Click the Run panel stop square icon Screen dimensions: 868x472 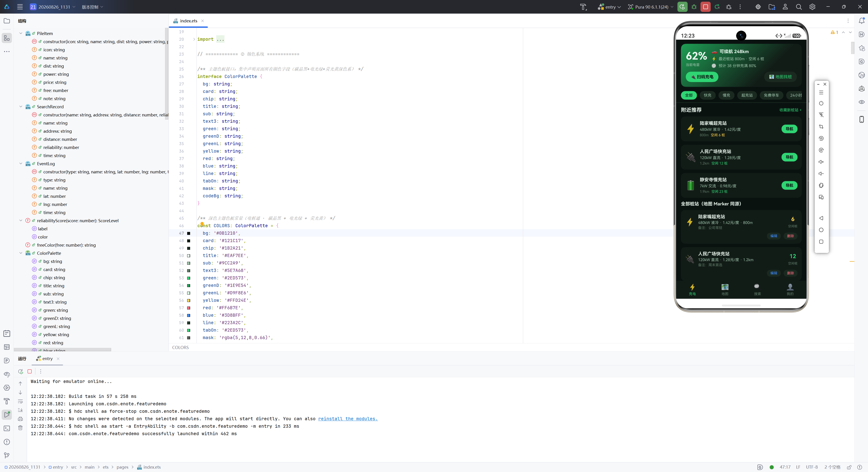pyautogui.click(x=30, y=371)
